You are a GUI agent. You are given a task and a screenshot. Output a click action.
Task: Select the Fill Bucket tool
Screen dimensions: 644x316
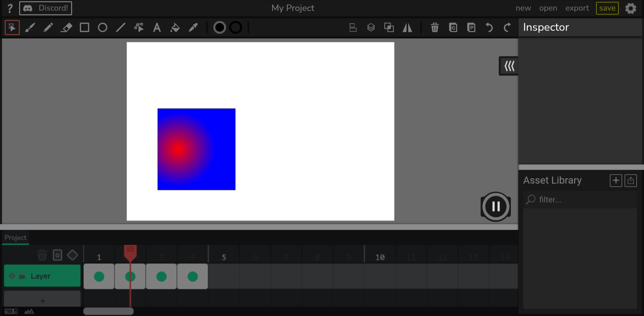pyautogui.click(x=175, y=28)
